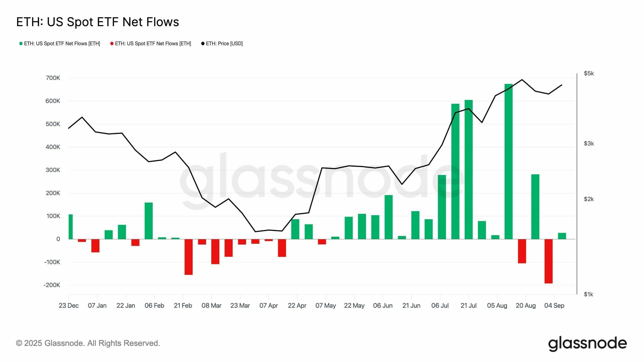Select the "-200K" left axis label

pyautogui.click(x=52, y=285)
